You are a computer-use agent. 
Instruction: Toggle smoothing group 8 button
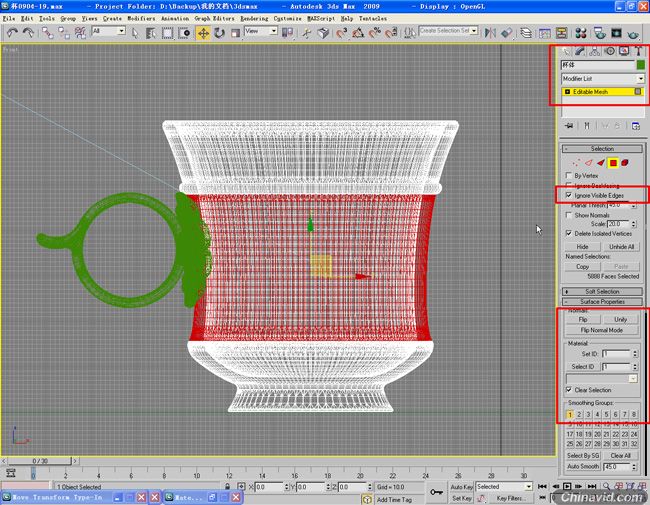coord(634,414)
